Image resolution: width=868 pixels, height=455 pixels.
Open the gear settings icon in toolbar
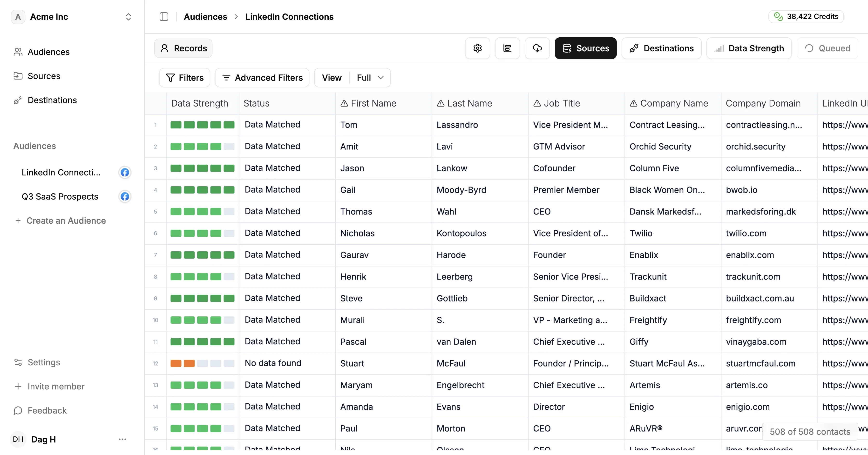[x=477, y=48]
